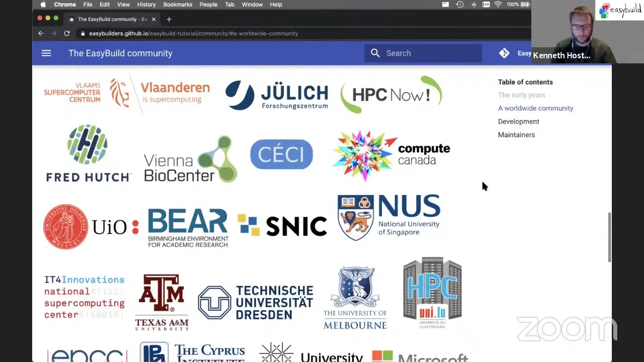644x362 pixels.
Task: Click the Vlaams Supercomputer Centrum logo
Action: tap(72, 93)
